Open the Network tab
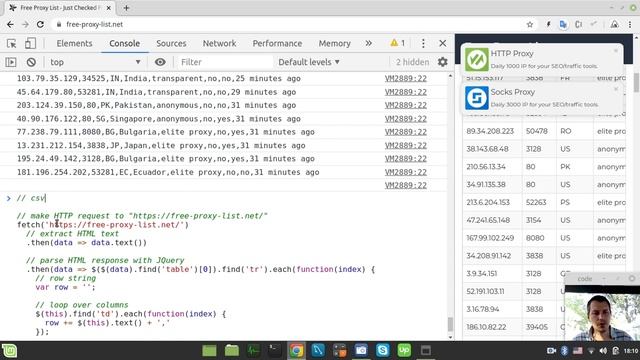This screenshot has height=360, width=640. tap(219, 43)
